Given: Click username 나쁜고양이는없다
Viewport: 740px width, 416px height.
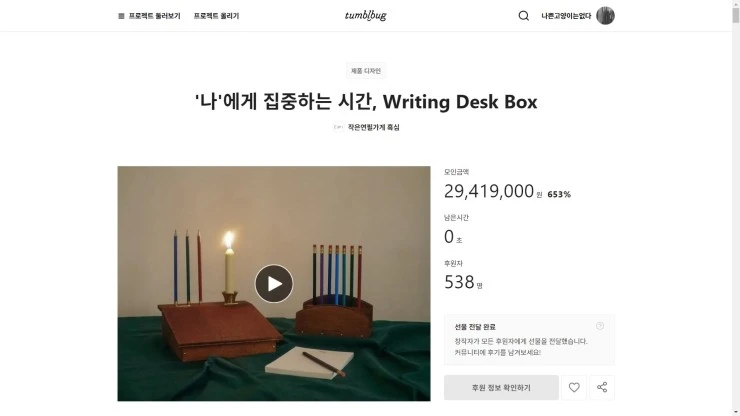Looking at the screenshot, I should click(566, 16).
